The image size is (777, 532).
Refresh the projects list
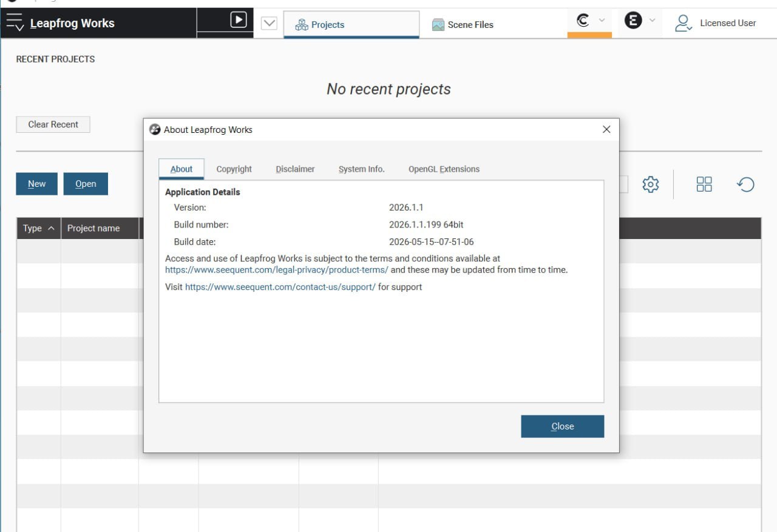745,184
